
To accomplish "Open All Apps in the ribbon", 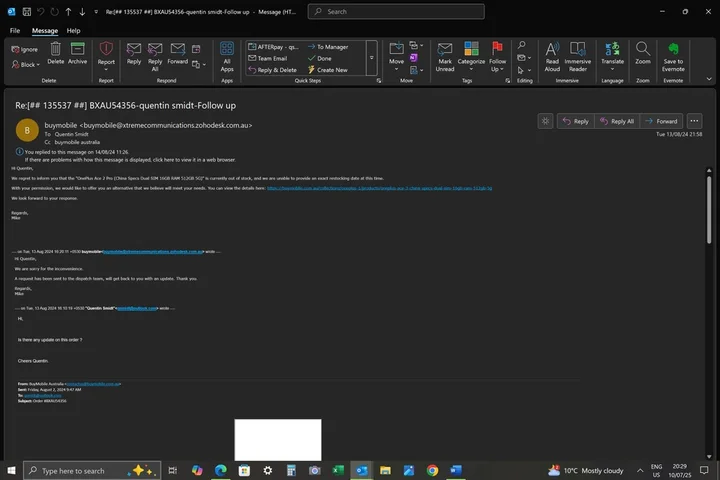I will [227, 56].
